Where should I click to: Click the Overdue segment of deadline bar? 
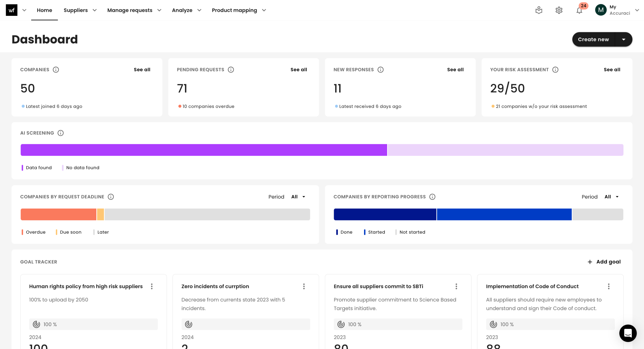click(x=58, y=214)
